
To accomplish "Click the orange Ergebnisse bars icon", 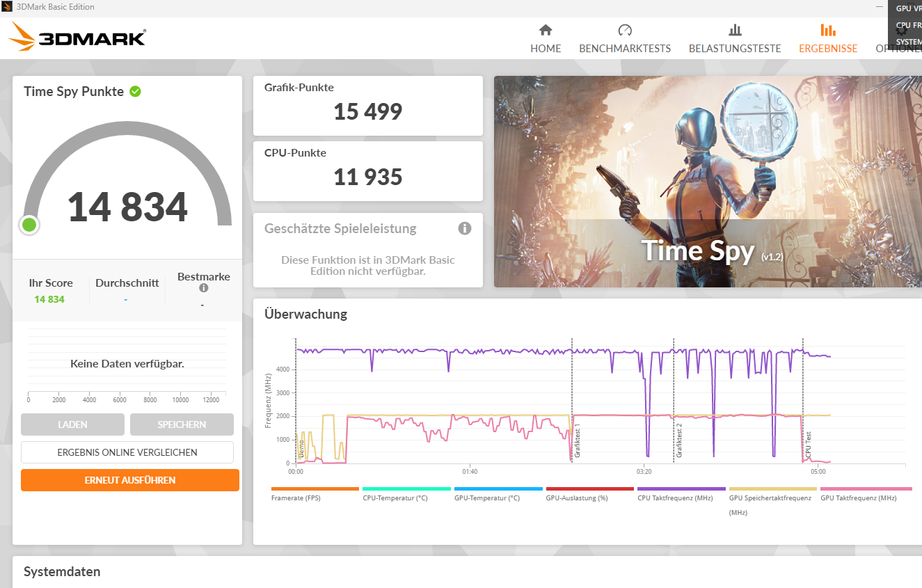I will (828, 30).
